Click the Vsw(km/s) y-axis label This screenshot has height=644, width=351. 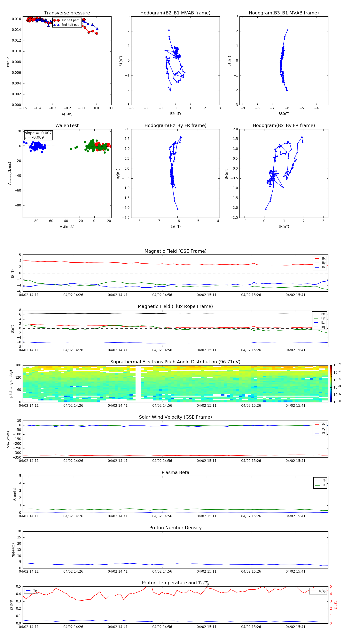click(8, 439)
